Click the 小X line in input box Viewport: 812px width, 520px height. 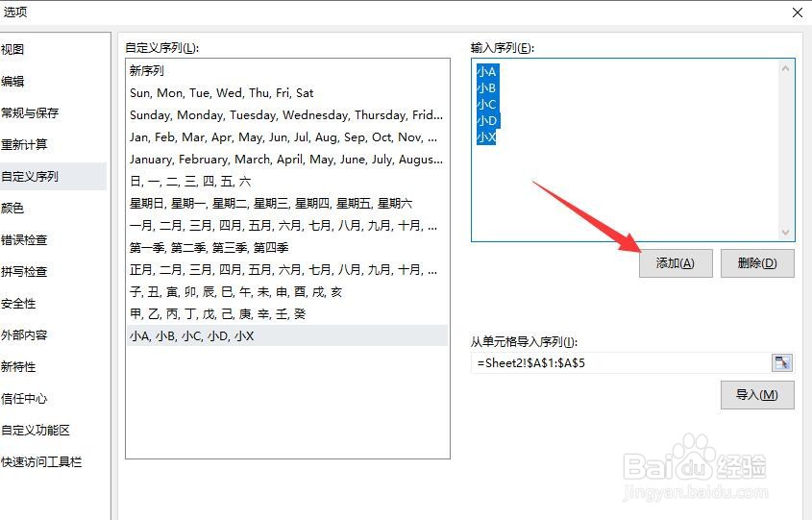[x=486, y=137]
